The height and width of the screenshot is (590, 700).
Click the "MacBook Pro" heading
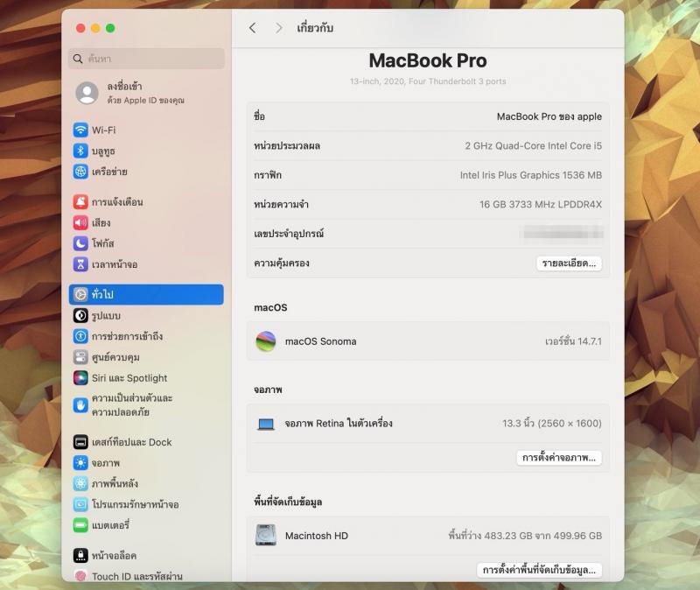[428, 60]
